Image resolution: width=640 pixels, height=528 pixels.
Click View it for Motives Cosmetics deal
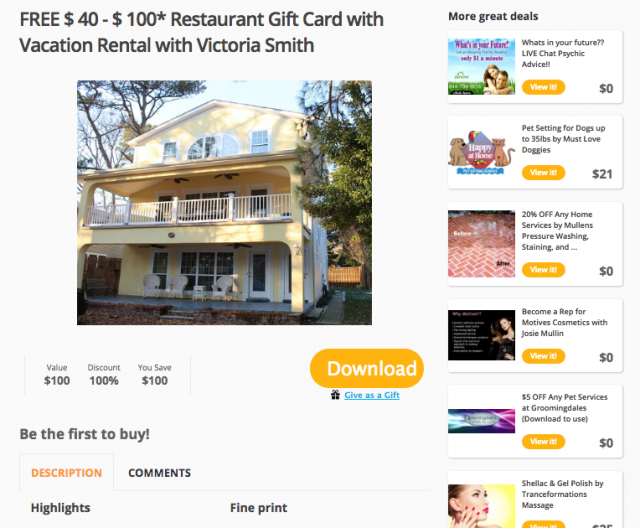click(543, 356)
